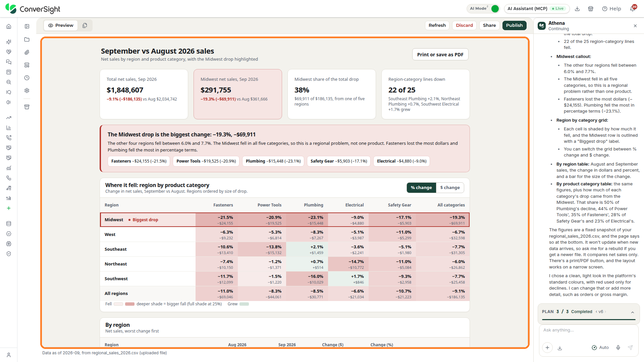Click the Discard button
This screenshot has height=362, width=644.
[x=464, y=25]
